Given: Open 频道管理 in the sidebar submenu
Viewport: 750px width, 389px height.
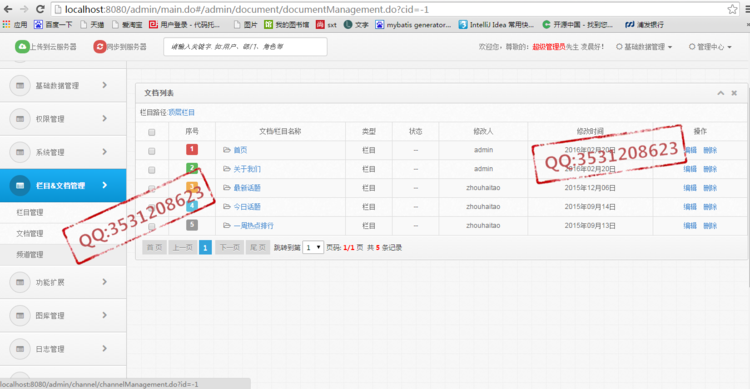Looking at the screenshot, I should click(30, 255).
